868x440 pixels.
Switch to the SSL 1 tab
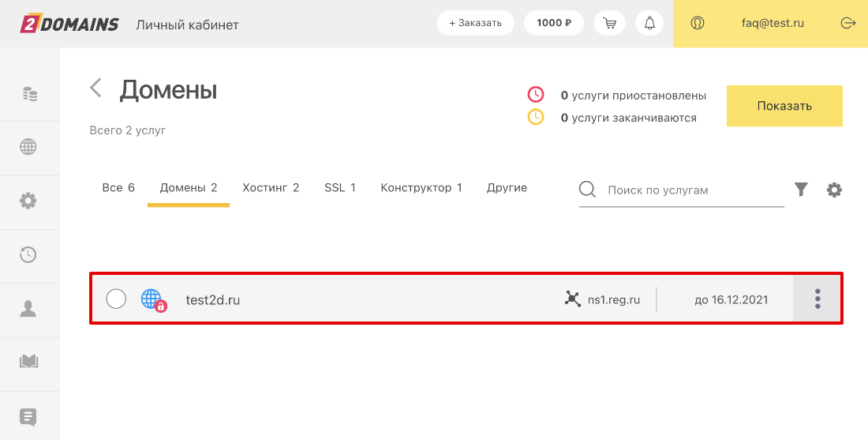click(x=340, y=188)
